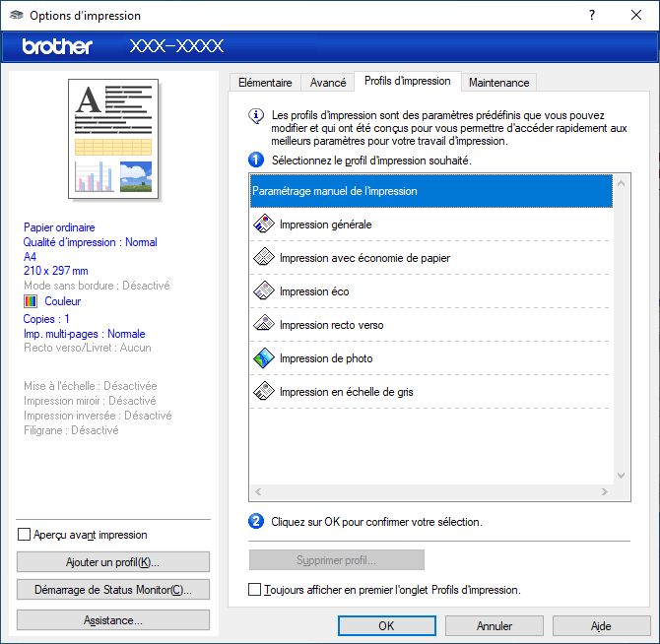Launch Démarrage de Status Monitor
Screen dimensions: 660x644
click(113, 590)
